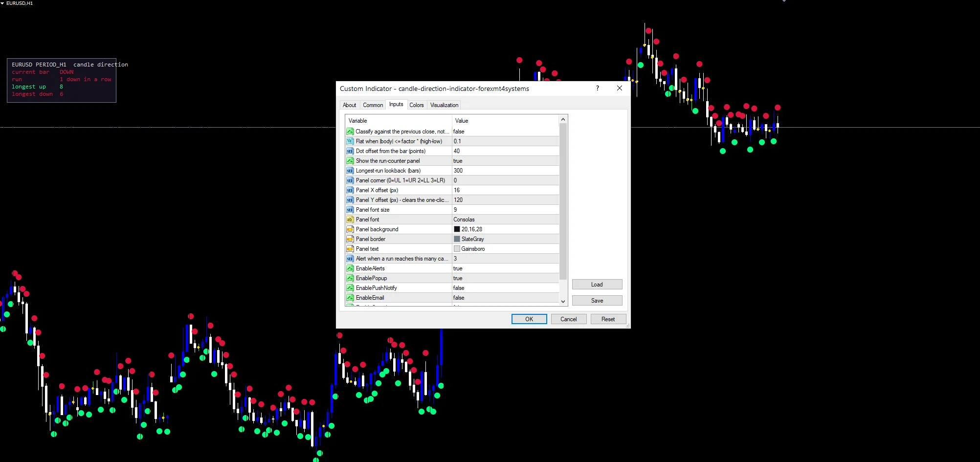Click the integer icon of Alert when a run reaches

[350, 259]
